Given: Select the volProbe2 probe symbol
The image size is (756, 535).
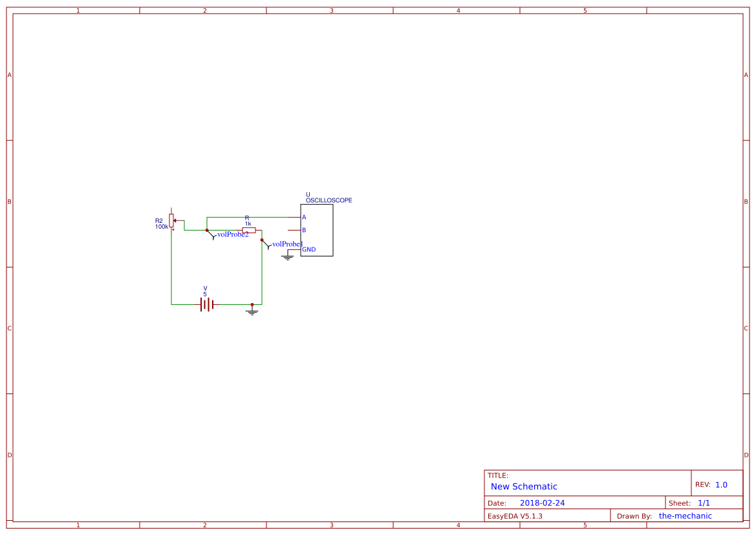Looking at the screenshot, I should coord(213,236).
